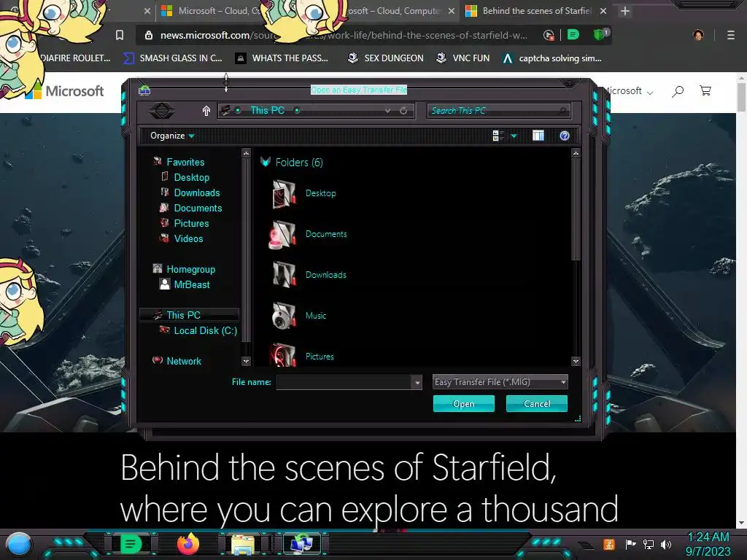Click the green chat app taskbar icon
Screen dimensions: 747x560
coord(131,544)
